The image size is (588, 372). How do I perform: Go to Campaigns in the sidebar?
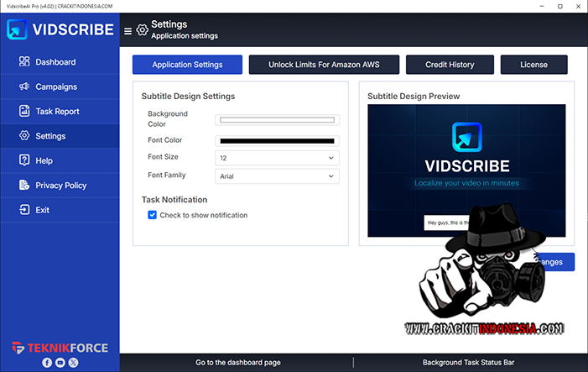[x=60, y=86]
